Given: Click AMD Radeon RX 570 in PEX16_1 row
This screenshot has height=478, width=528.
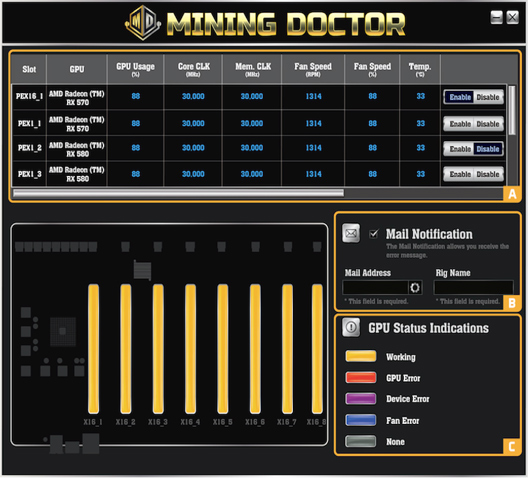Looking at the screenshot, I should click(x=77, y=98).
